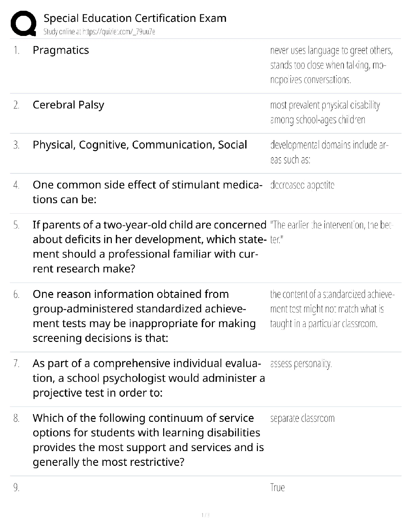Click the projective test question text
The image size is (411, 532).
pos(149,378)
